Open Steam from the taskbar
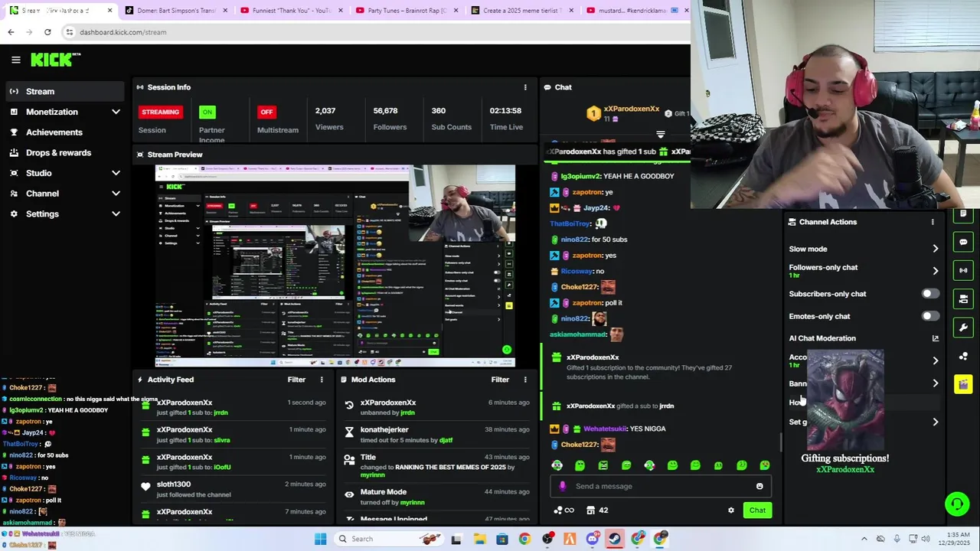This screenshot has width=980, height=551. tap(615, 539)
